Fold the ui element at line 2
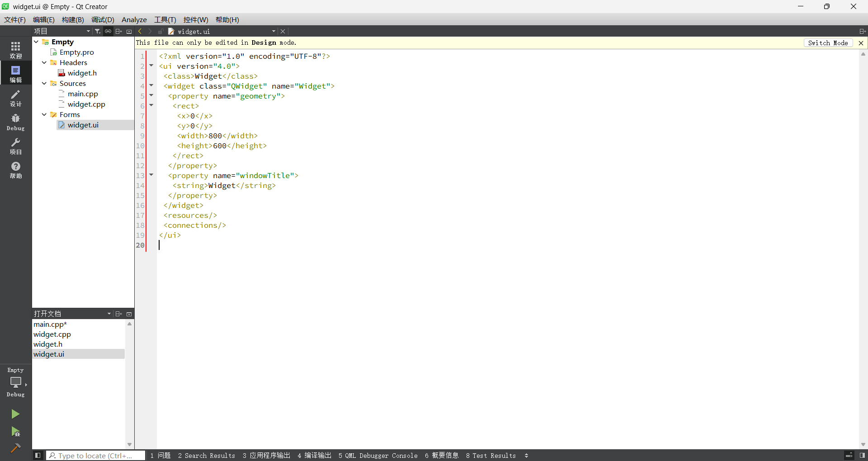This screenshot has height=461, width=868. click(151, 66)
